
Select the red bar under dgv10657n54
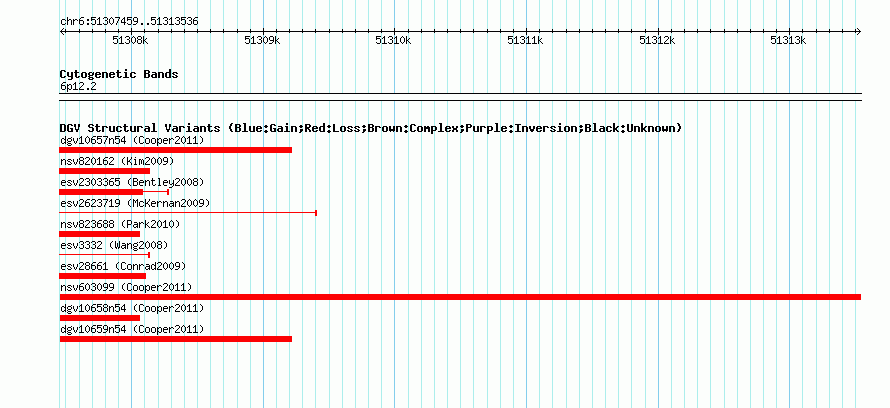[175, 150]
